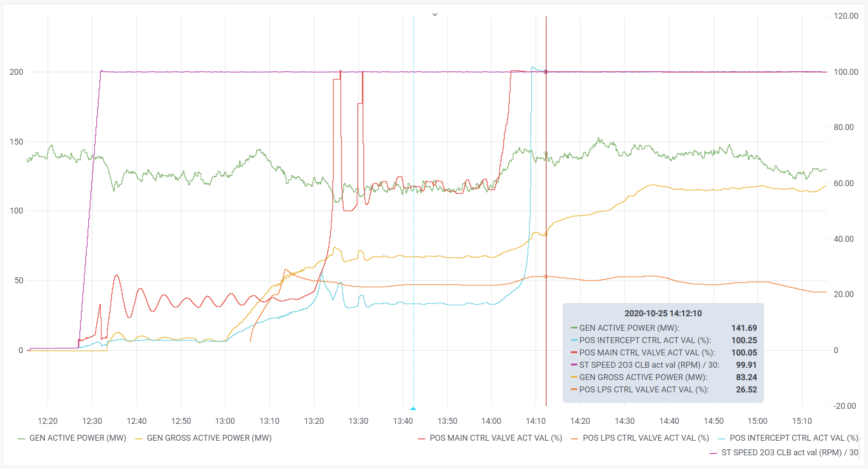Click tooltip value 100.25 for POS INTERCEPT CTRL
Viewport: 868px width, 469px height.
744,340
